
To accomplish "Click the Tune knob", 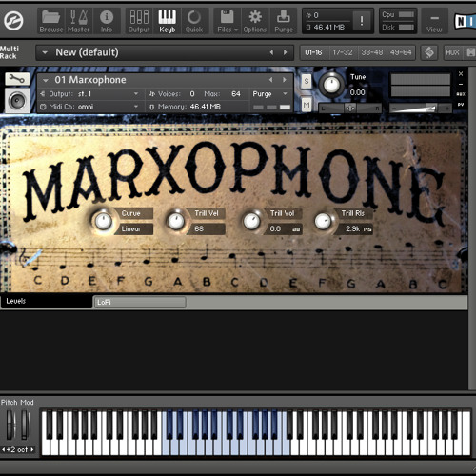I will (x=331, y=85).
